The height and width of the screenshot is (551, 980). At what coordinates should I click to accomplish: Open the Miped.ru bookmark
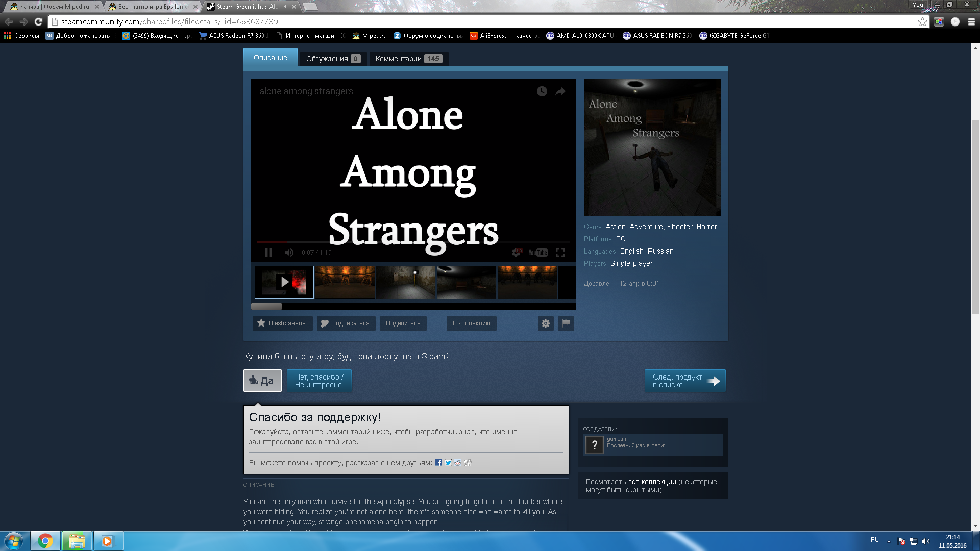(x=370, y=36)
